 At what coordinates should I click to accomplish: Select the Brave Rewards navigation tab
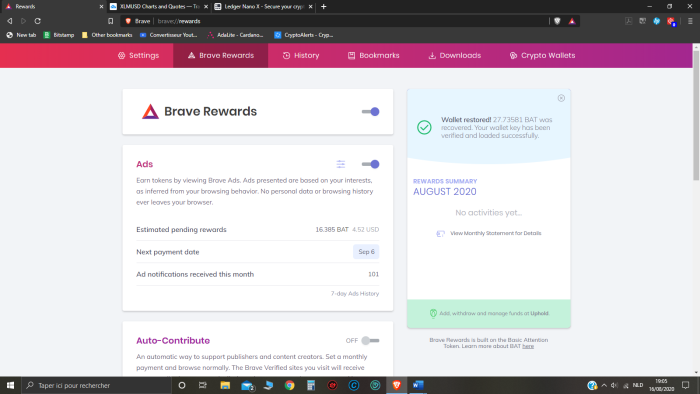(x=221, y=55)
